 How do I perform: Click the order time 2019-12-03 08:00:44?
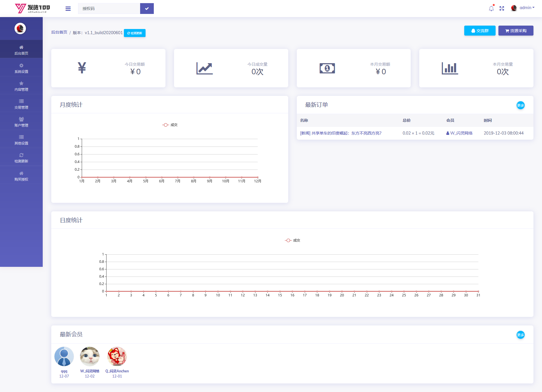point(504,133)
